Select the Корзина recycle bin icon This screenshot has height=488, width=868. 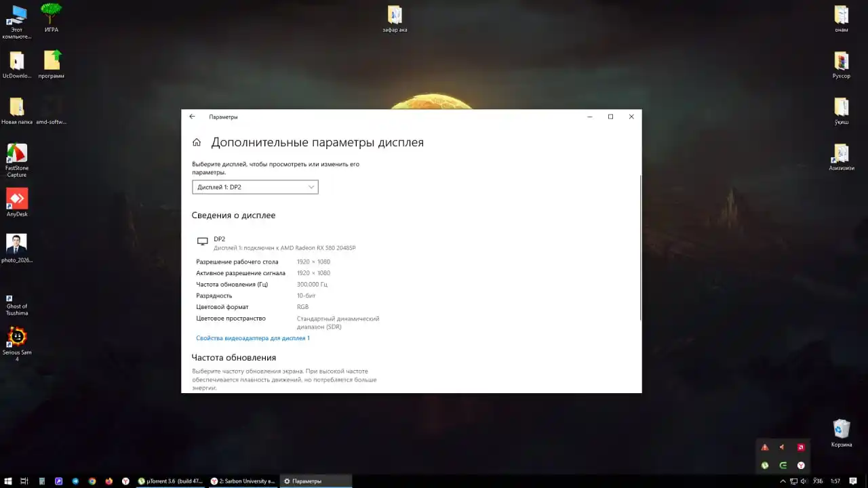[842, 434]
